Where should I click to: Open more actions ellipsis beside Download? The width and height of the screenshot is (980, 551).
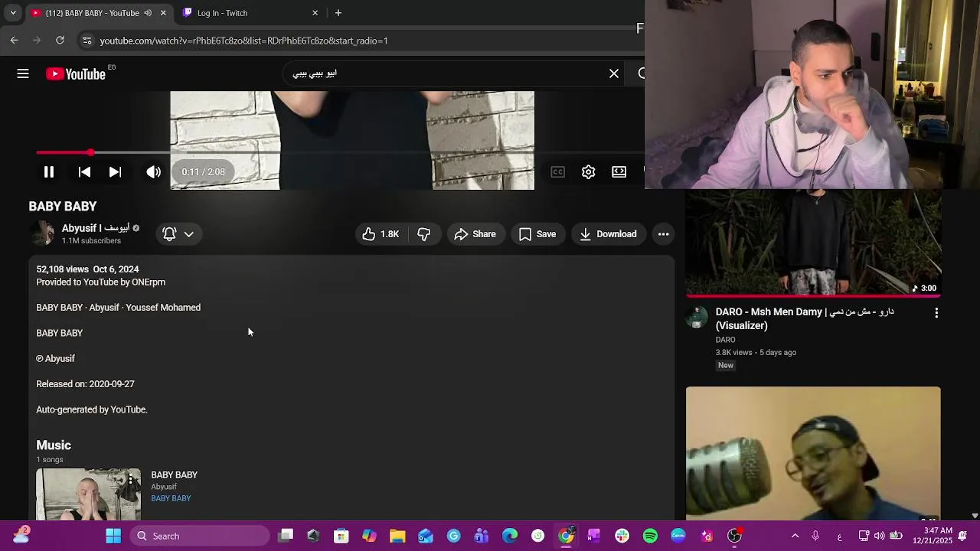pyautogui.click(x=663, y=234)
